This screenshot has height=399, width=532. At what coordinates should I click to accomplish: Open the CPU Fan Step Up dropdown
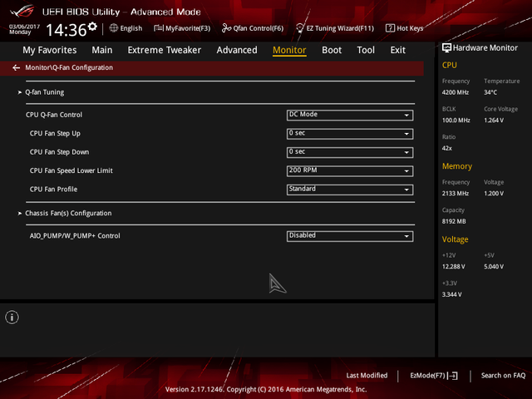350,134
